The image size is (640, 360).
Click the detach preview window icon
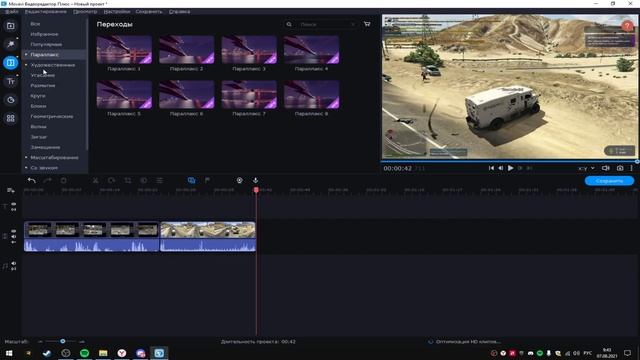(x=606, y=168)
